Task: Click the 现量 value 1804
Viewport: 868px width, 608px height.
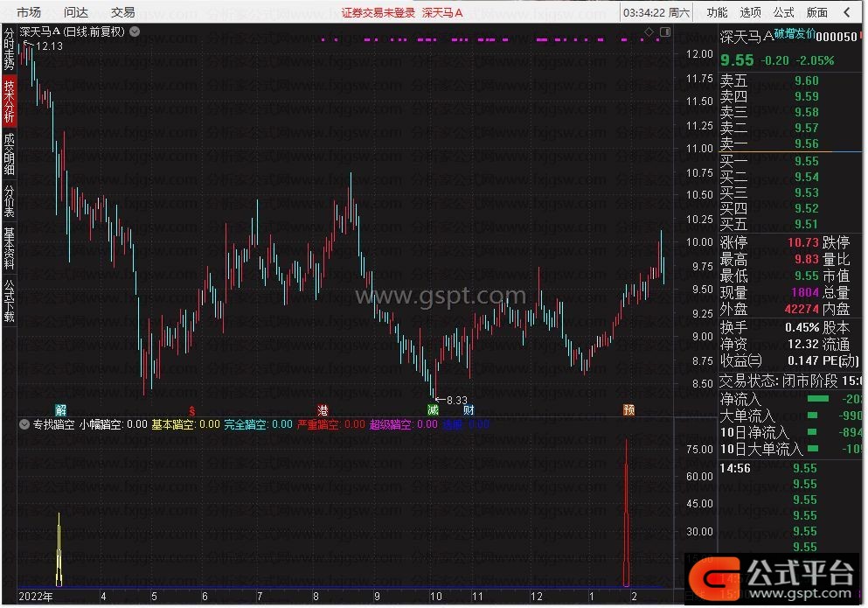Action: tap(805, 293)
